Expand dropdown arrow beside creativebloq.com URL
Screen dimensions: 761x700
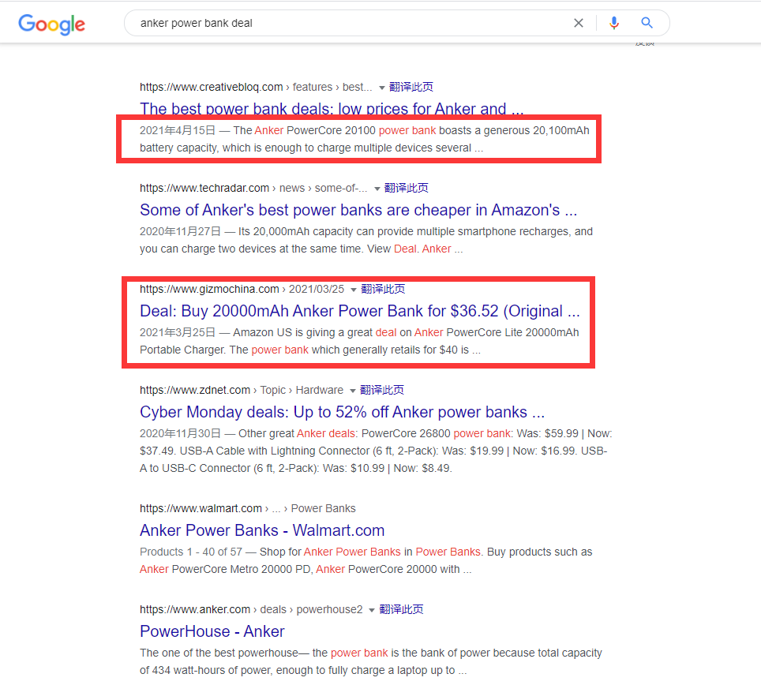382,88
